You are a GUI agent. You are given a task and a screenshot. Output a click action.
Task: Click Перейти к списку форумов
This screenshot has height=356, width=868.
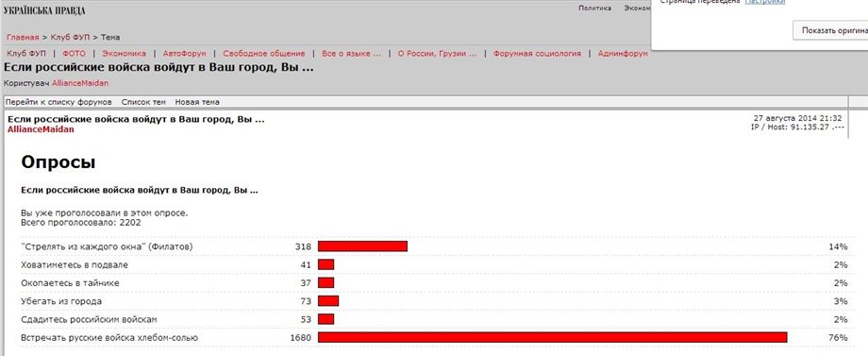58,102
